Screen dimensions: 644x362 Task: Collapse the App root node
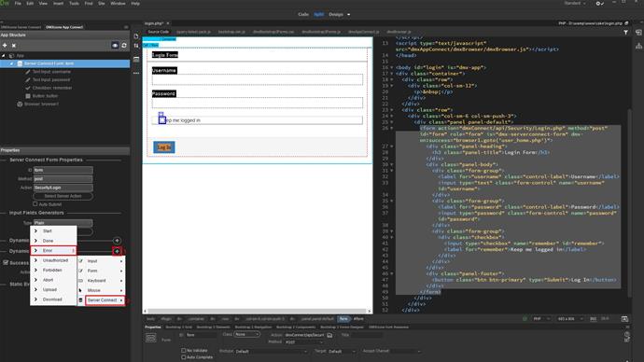click(4, 55)
